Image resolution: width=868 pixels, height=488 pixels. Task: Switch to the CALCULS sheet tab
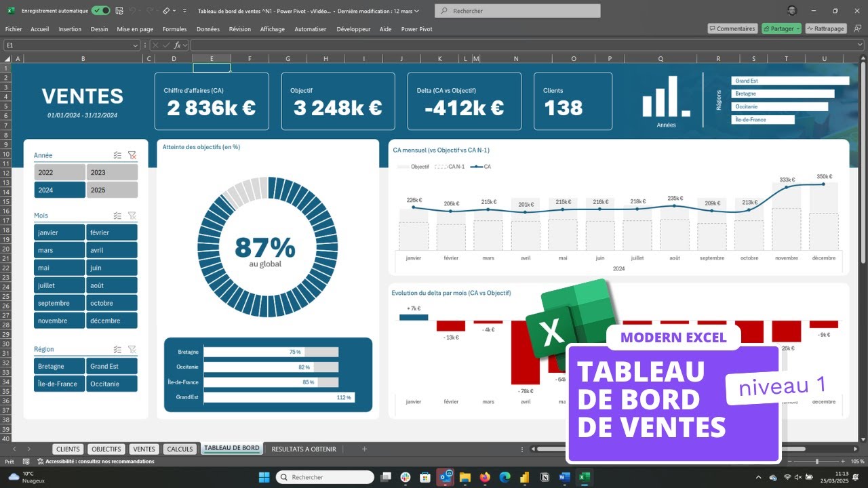tap(180, 449)
